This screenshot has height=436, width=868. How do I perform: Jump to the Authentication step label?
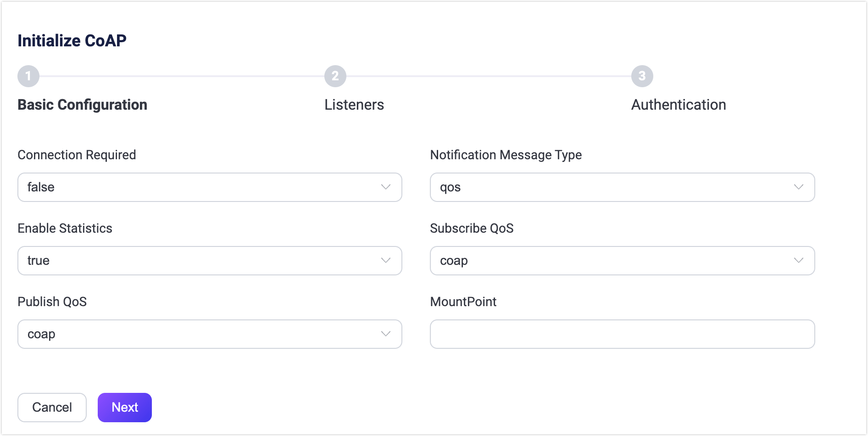pos(678,105)
